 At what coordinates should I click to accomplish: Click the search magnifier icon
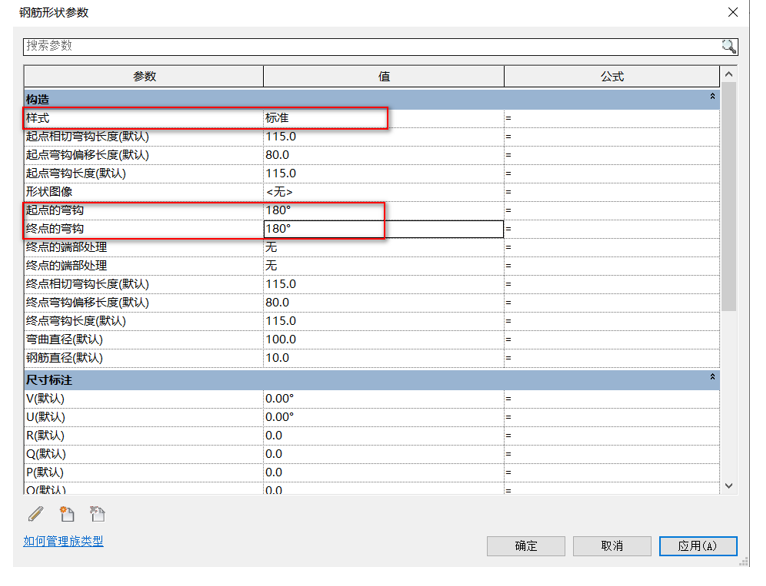[728, 47]
